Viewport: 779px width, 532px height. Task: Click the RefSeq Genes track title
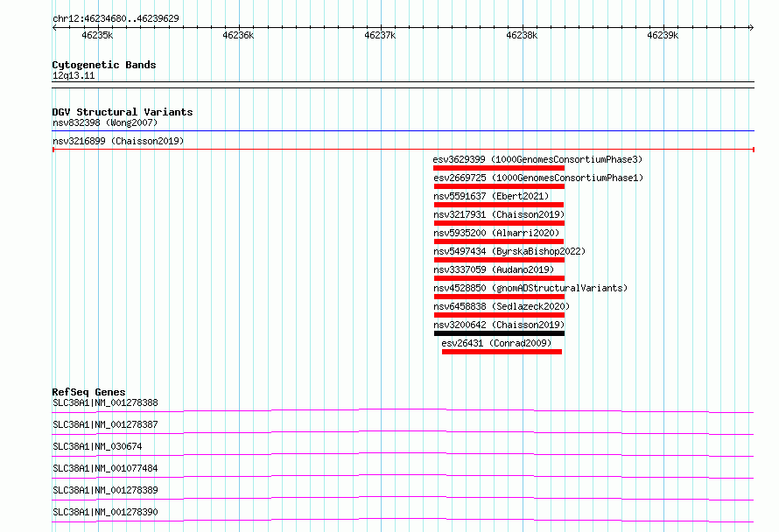coord(88,392)
